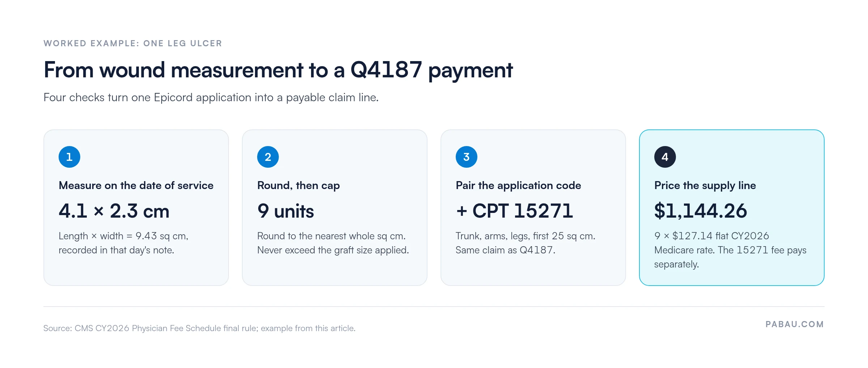Click the '+ CPT 15271' code text
This screenshot has height=368, width=868.
coord(514,211)
